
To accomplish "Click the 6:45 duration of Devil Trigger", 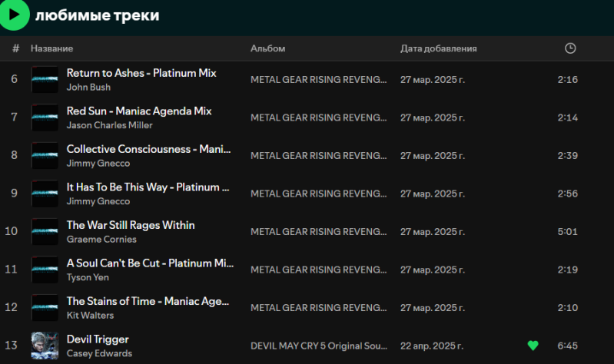I will click(x=567, y=346).
